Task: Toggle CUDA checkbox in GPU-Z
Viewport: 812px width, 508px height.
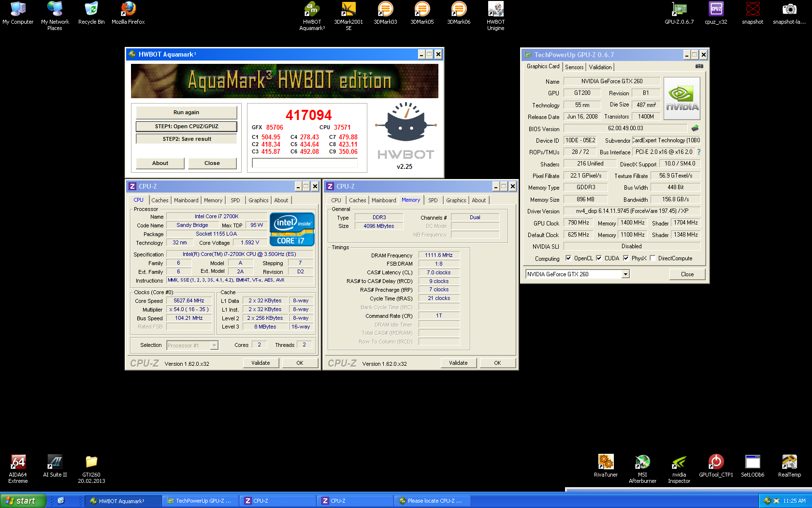Action: 599,258
